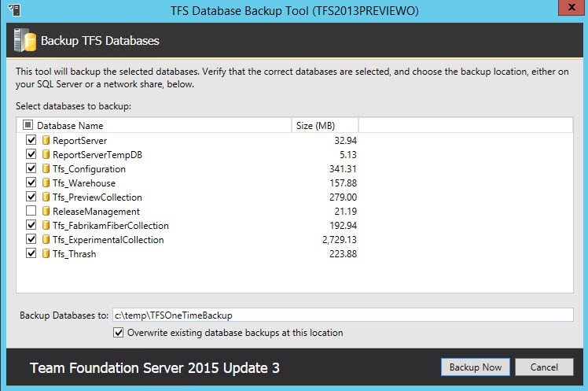
Task: Click the Backup Now button
Action: point(475,367)
